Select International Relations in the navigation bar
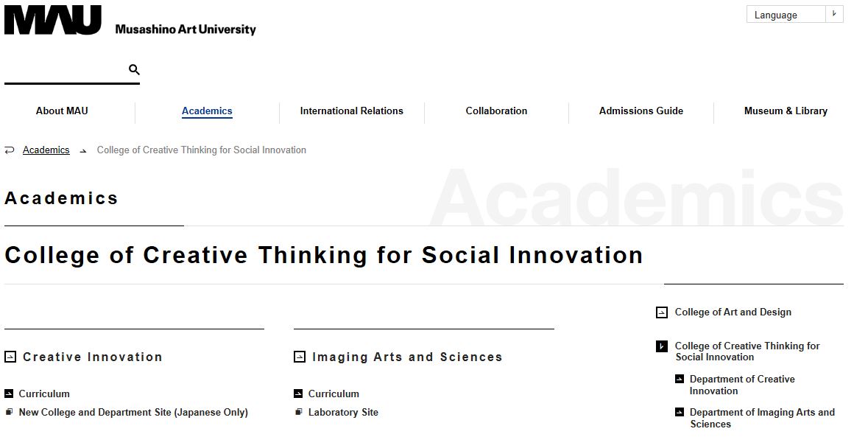Screen dimensions: 868x437 point(351,111)
